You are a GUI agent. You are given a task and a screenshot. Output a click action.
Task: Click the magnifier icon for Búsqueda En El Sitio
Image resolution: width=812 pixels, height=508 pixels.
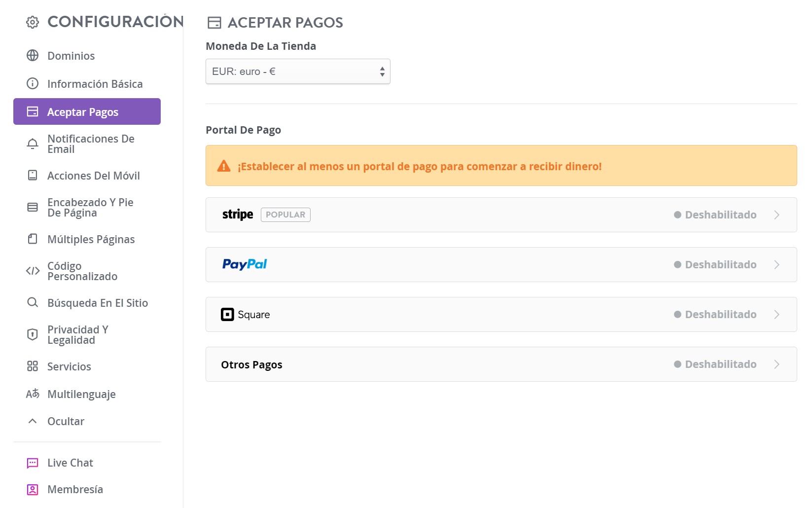pyautogui.click(x=33, y=302)
